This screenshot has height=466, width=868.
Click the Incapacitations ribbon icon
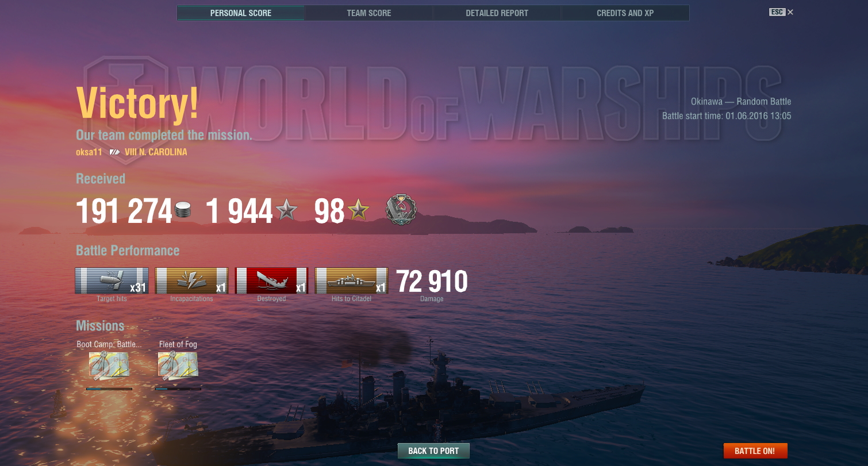point(191,281)
